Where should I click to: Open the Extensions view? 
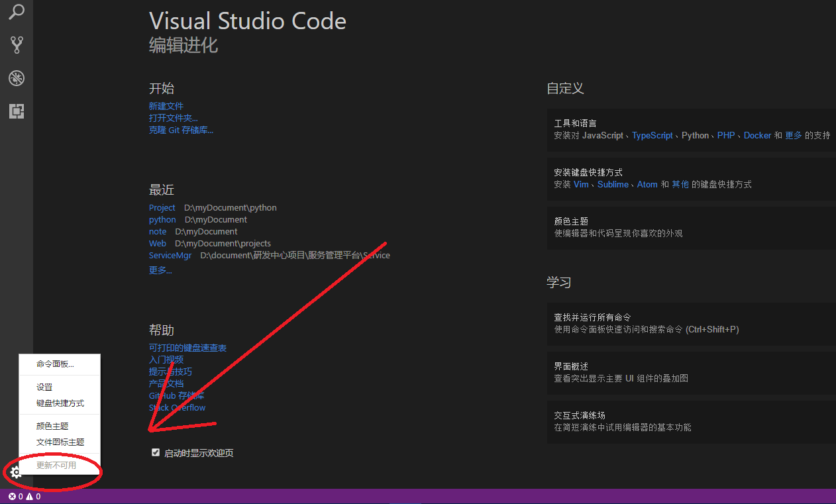tap(16, 111)
